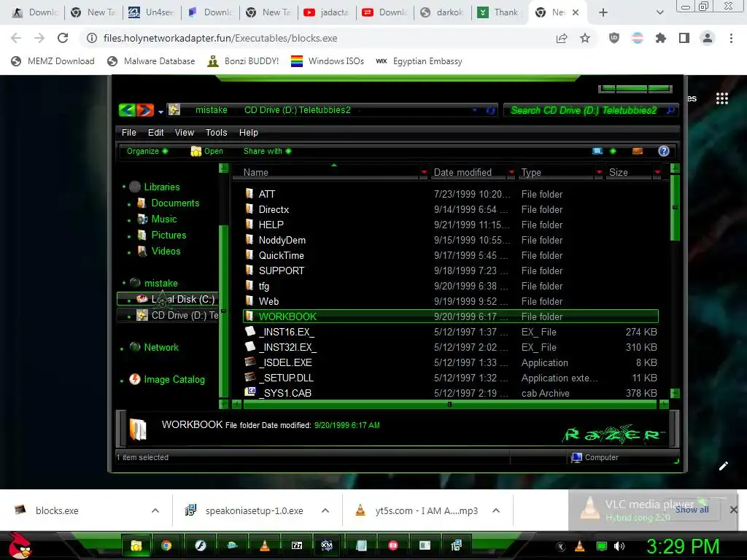Click the _SYS1.CAB archive icon
The image size is (747, 560).
[249, 392]
